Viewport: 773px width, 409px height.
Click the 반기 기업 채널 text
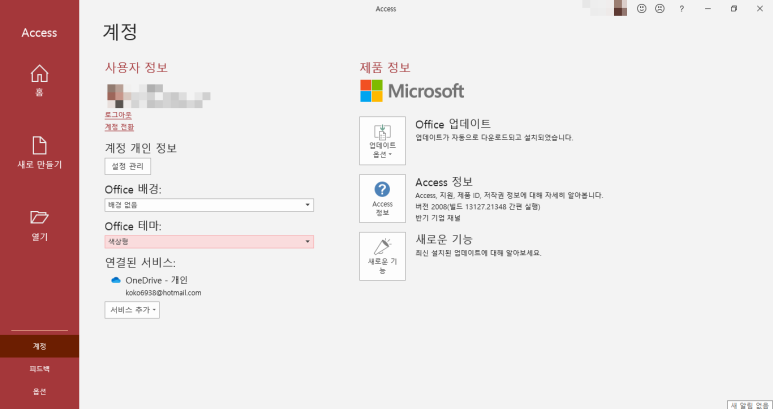438,218
